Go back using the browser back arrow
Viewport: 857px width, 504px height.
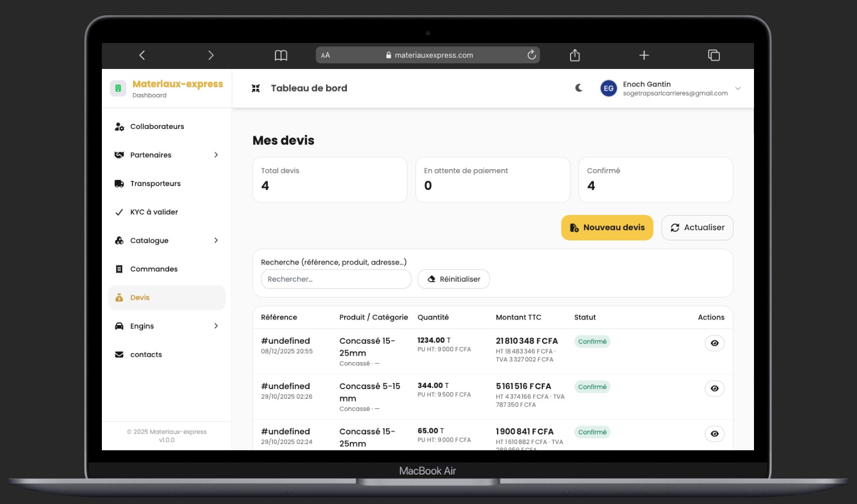tap(142, 55)
